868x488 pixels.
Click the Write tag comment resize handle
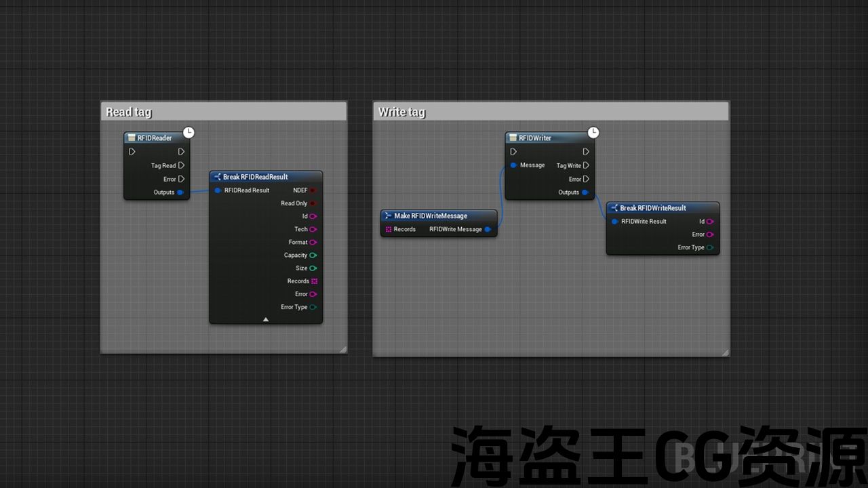pos(725,352)
